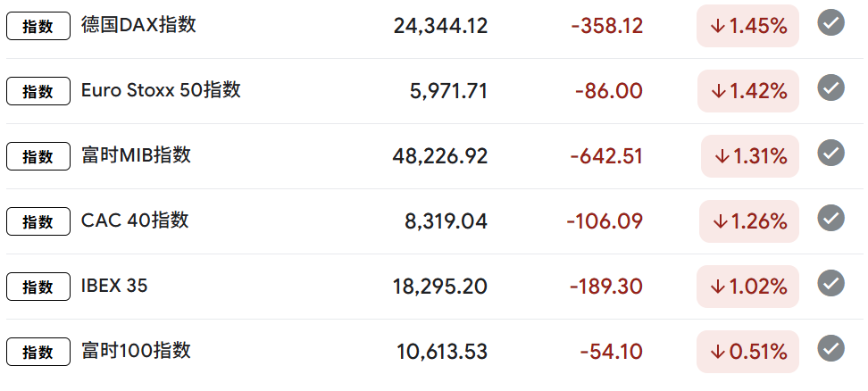This screenshot has height=391, width=868.
Task: Click the 指数 tag next to 富时MIB指数
Action: 38,156
